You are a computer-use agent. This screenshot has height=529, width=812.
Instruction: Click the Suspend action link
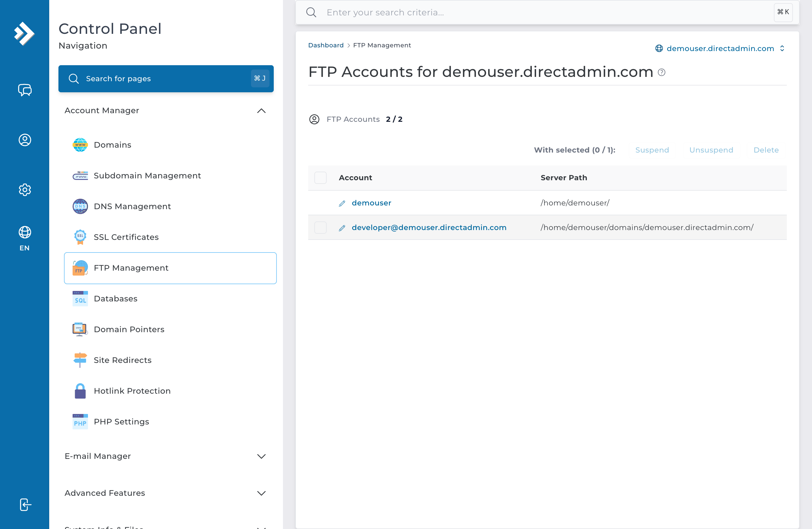(652, 150)
